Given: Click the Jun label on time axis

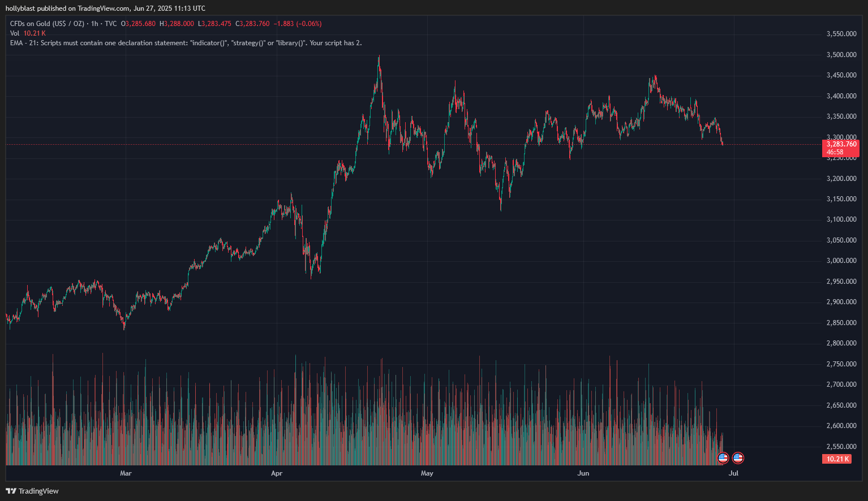Looking at the screenshot, I should click(583, 473).
